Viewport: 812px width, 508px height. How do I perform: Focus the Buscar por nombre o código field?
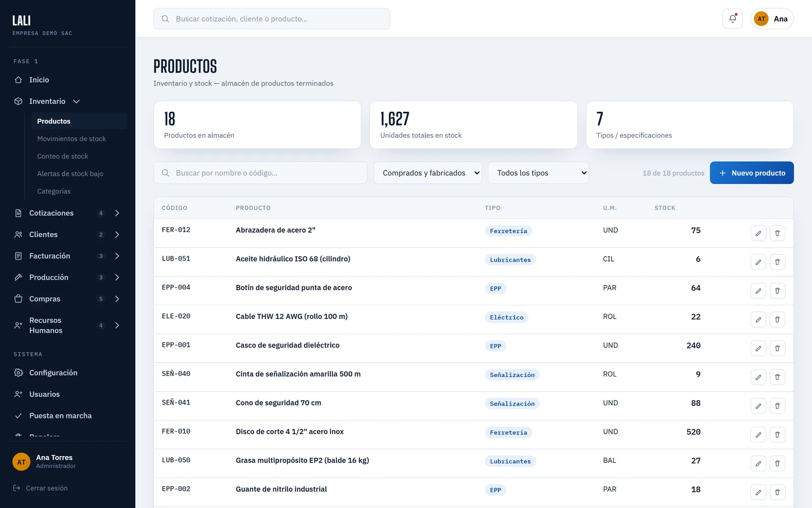pyautogui.click(x=260, y=173)
